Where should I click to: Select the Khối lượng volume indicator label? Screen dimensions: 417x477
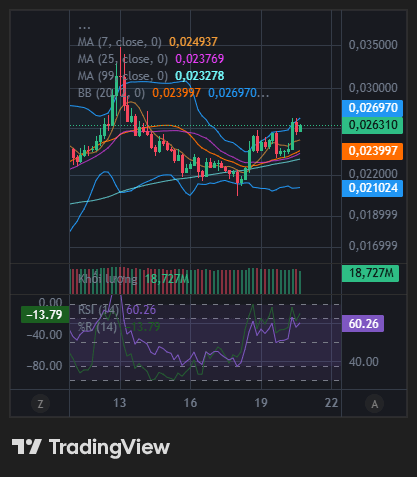click(108, 279)
